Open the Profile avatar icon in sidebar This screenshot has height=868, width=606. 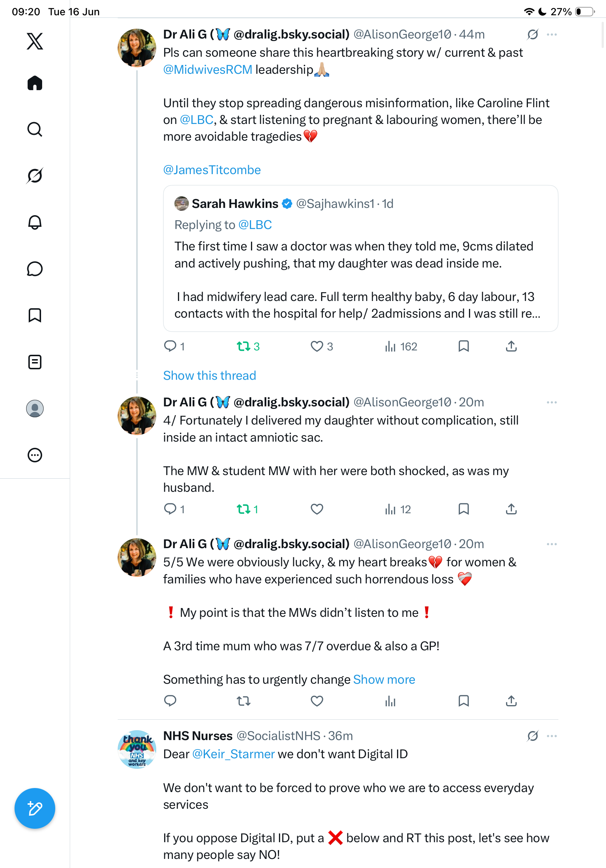click(35, 409)
